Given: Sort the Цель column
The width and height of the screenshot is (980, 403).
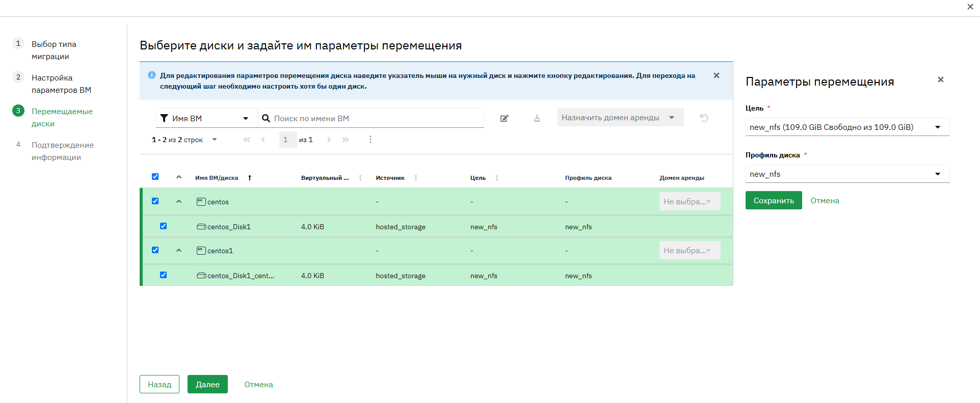Looking at the screenshot, I should click(497, 178).
